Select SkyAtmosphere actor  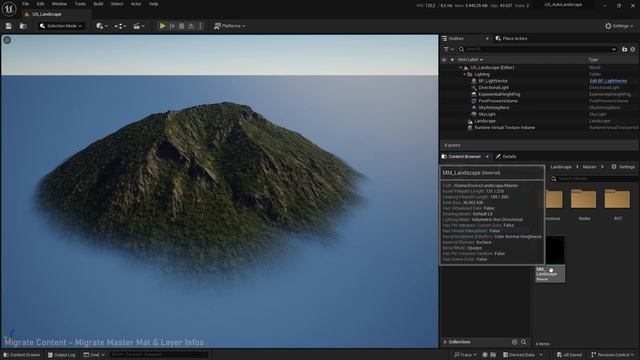click(x=493, y=108)
